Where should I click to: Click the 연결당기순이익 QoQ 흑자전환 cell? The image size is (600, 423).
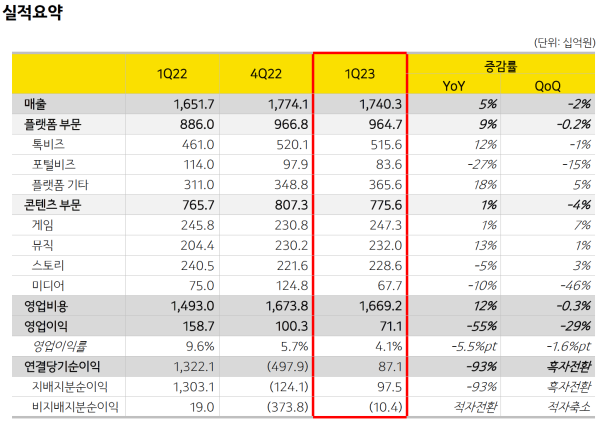[x=569, y=366]
